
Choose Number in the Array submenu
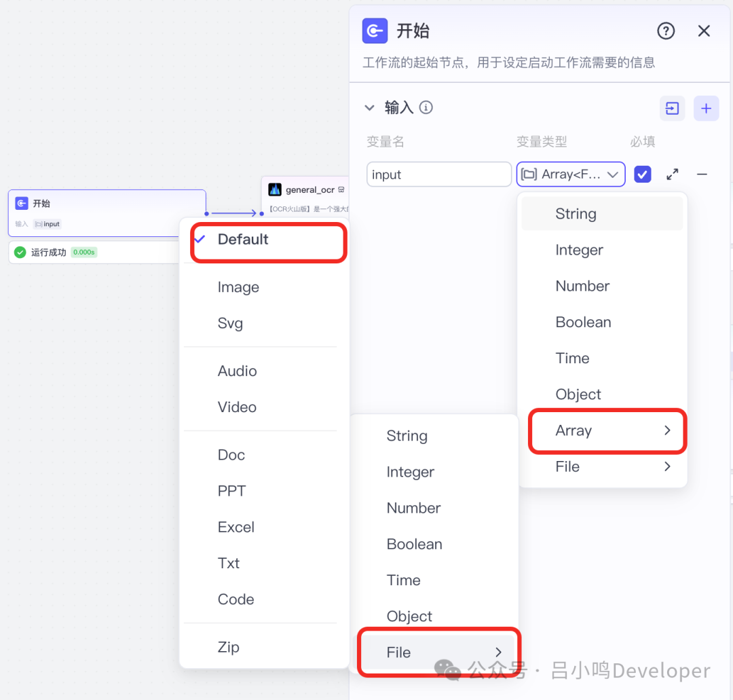pos(434,508)
